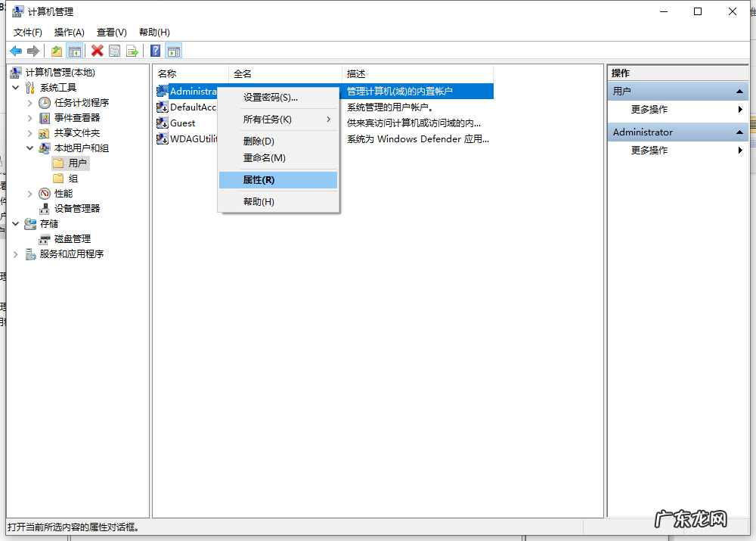This screenshot has width=756, height=541.
Task: Toggle the Show/Hide Console Tree icon
Action: pos(74,51)
